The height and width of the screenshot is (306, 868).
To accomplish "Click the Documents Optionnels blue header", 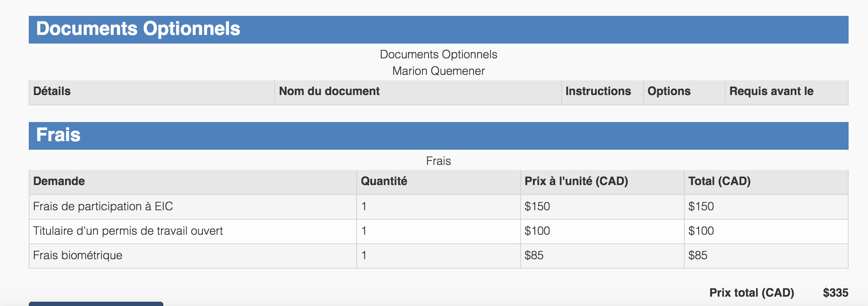I will click(438, 30).
